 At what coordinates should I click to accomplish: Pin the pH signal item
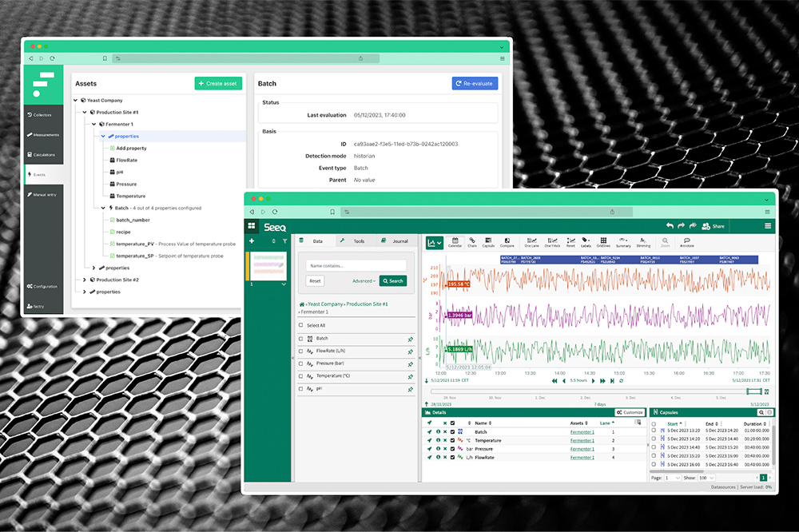pyautogui.click(x=410, y=389)
